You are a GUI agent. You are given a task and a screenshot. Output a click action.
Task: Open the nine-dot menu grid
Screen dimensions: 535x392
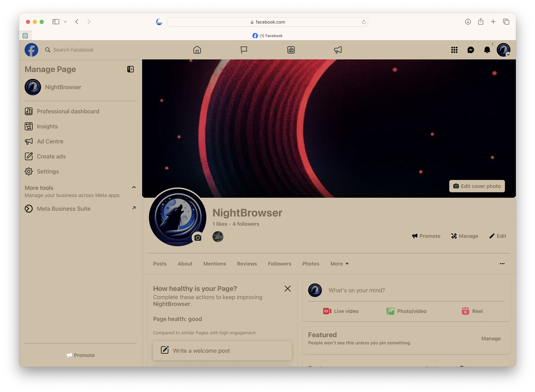tap(454, 50)
